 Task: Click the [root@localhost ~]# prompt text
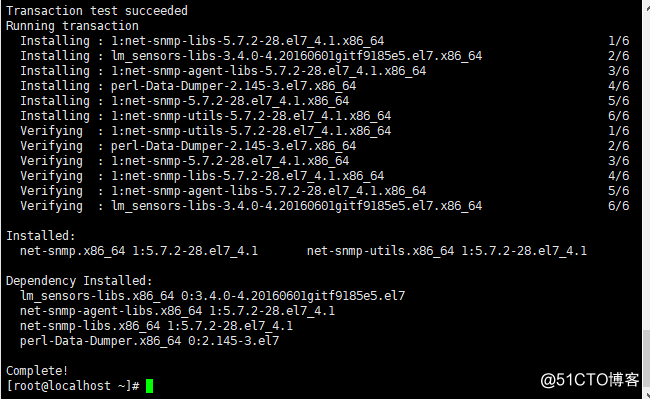pos(73,386)
